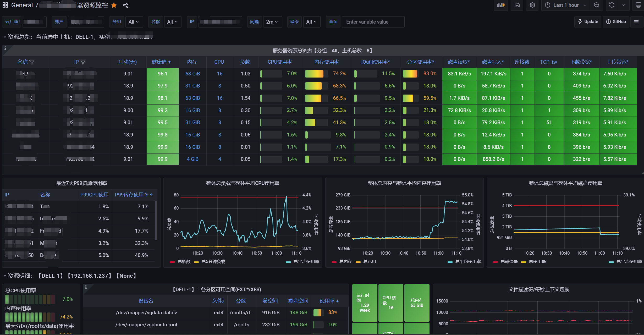Click the scrollbar of P99 resource table
The height and width of the screenshot is (335, 644).
156,221
